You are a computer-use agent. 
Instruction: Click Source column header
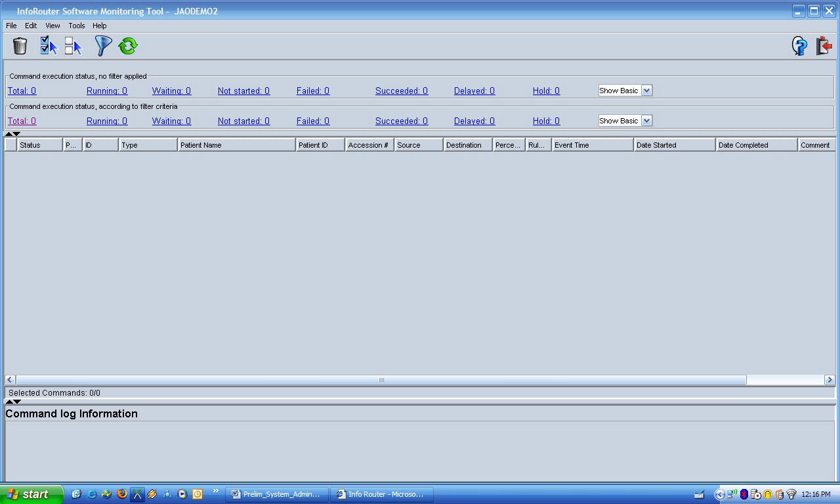point(419,145)
